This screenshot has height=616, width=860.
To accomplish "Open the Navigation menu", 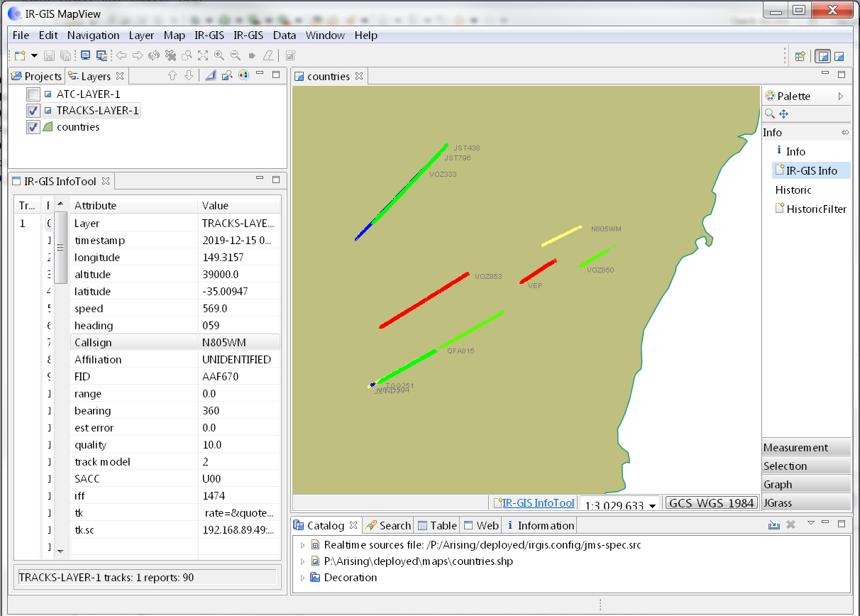I will pyautogui.click(x=93, y=35).
